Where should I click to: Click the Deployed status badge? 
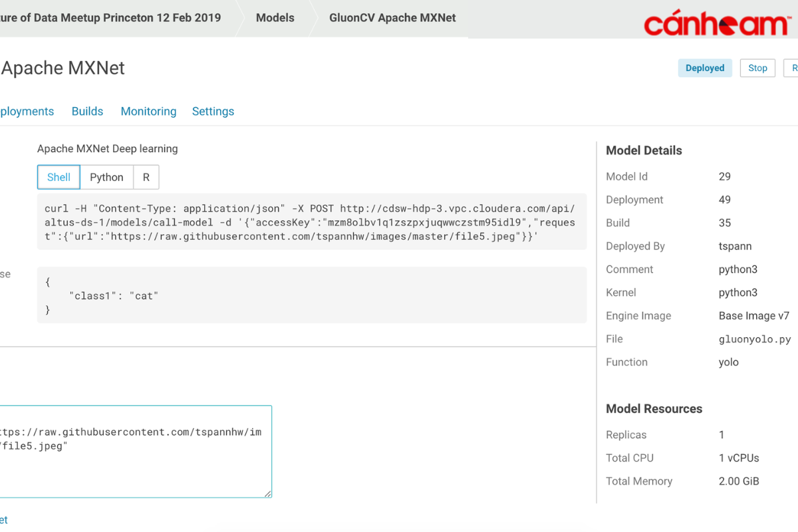point(705,68)
